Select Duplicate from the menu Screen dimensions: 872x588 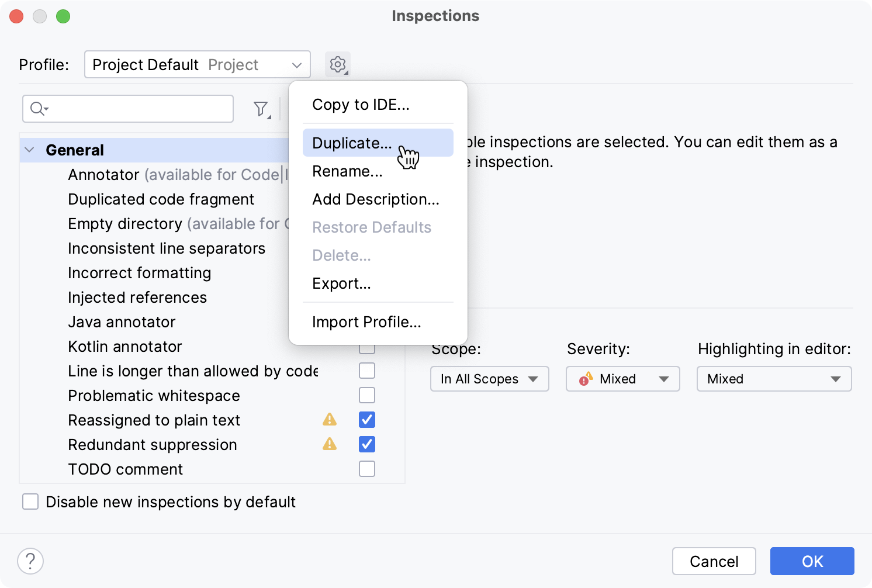point(351,143)
